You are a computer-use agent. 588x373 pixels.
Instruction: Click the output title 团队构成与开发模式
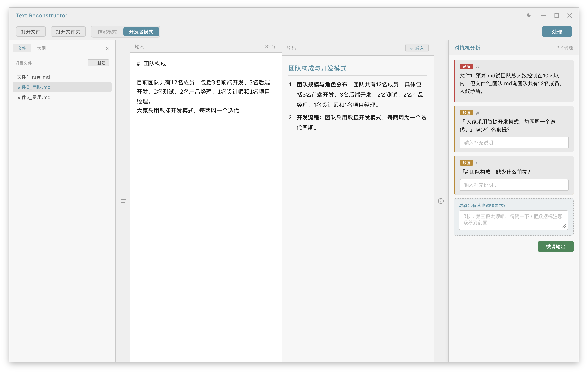click(317, 68)
